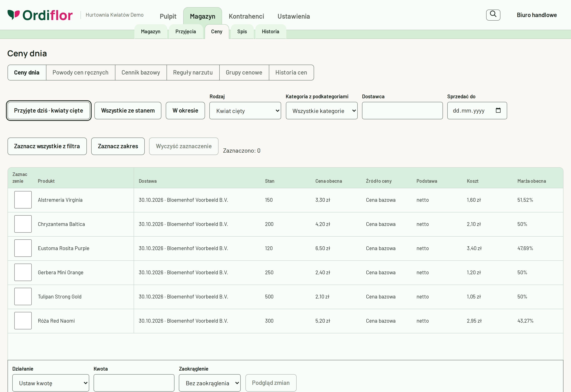Select the Magazyn sub-tab
Viewport: 571px width, 392px height.
pos(151,32)
